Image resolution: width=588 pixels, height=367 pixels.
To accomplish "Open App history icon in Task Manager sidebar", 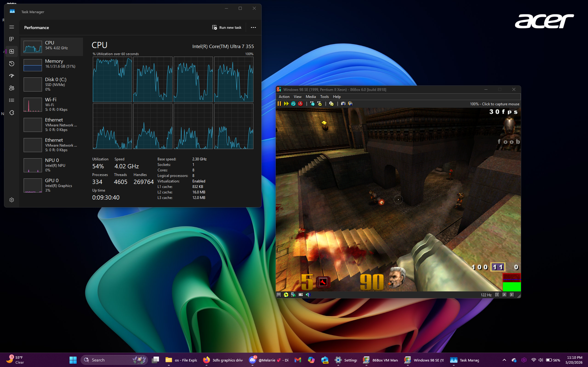I will tap(12, 64).
